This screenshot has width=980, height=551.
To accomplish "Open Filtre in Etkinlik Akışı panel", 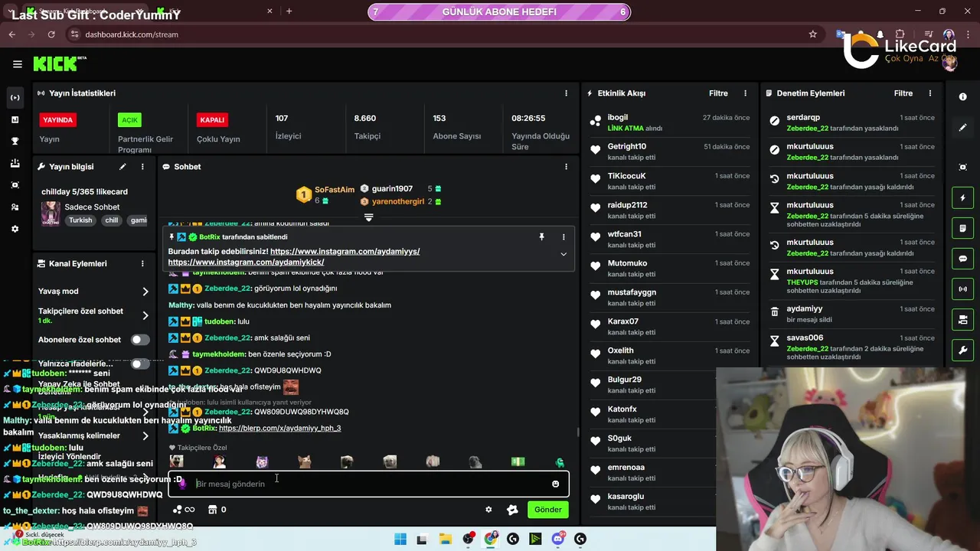I will coord(718,93).
